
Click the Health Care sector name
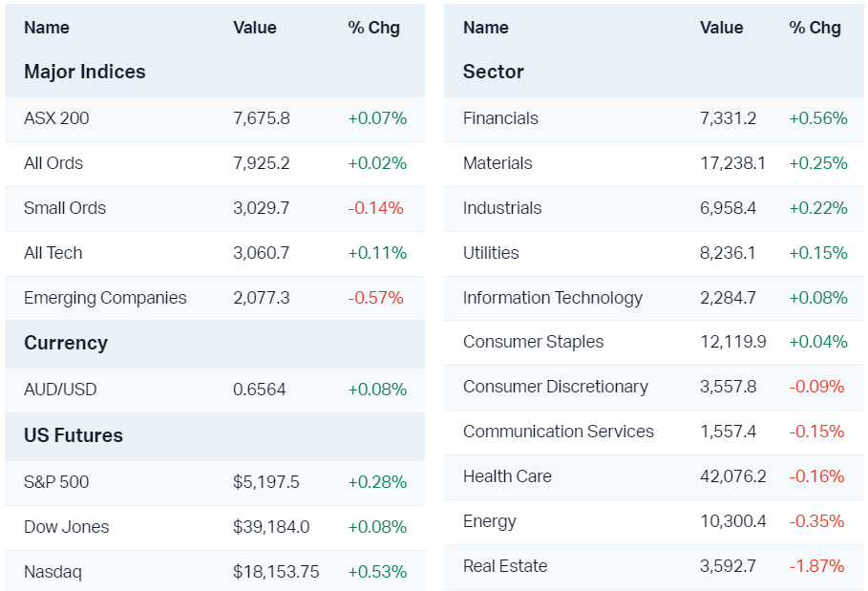pyautogui.click(x=507, y=476)
